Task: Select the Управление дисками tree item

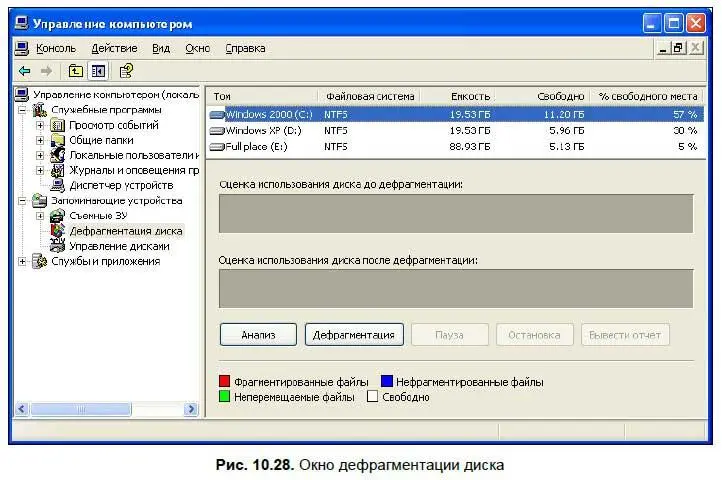Action: [119, 246]
